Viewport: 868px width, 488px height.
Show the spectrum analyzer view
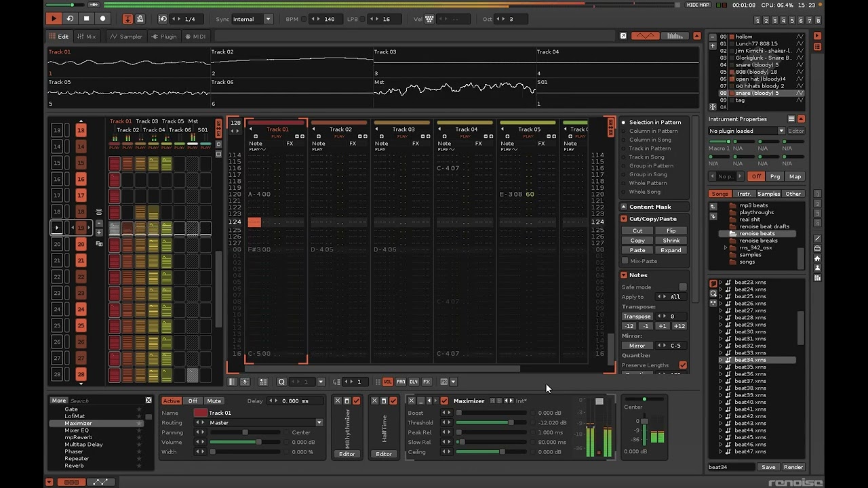[675, 36]
